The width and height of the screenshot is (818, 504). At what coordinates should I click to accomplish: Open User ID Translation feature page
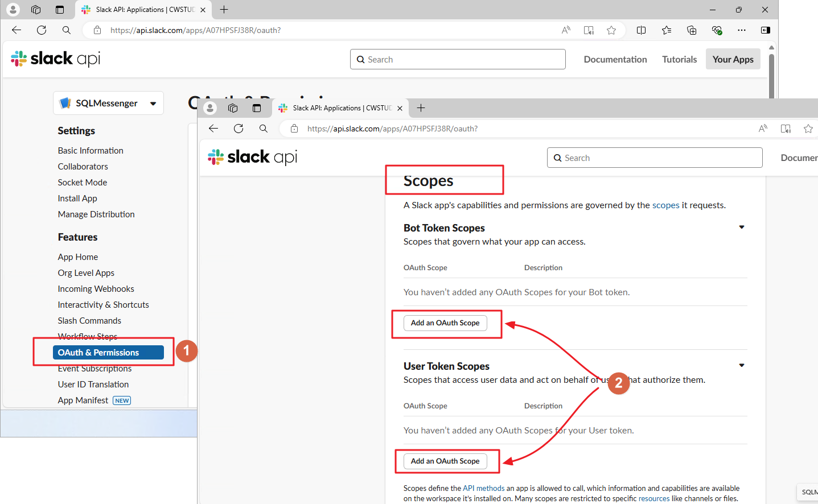(93, 385)
